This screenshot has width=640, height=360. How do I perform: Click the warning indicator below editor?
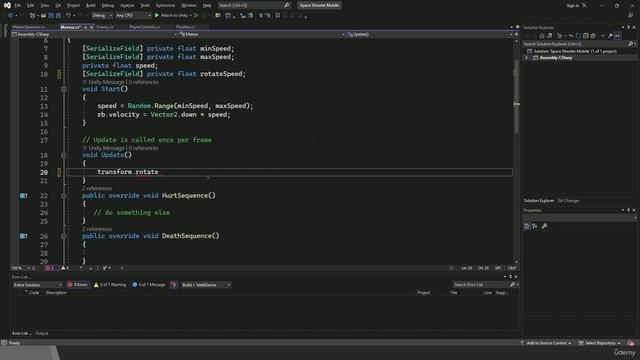pos(65,268)
